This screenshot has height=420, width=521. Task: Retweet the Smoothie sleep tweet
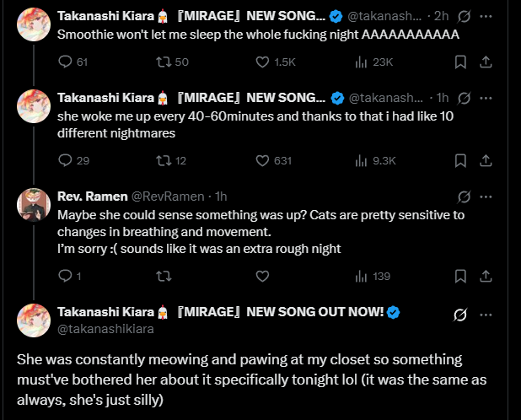(164, 62)
